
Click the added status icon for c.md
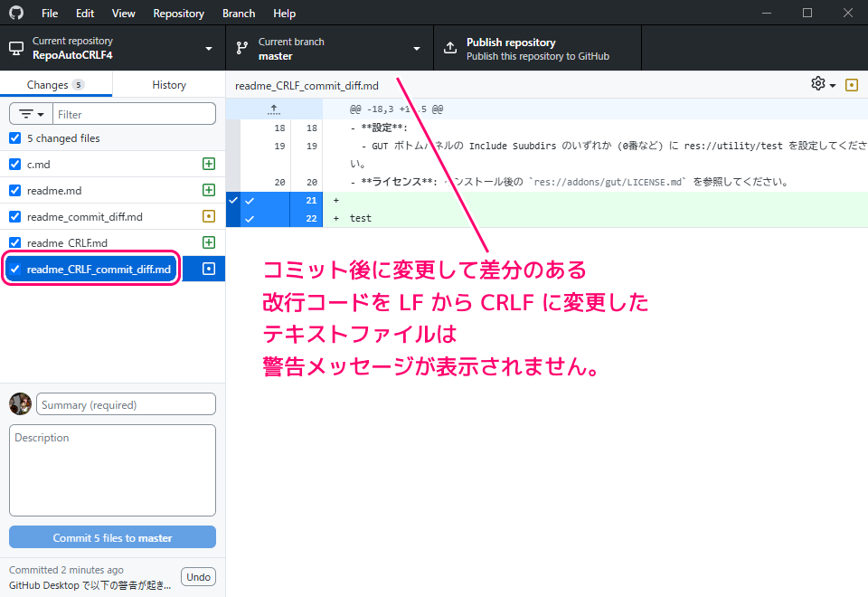click(x=209, y=165)
